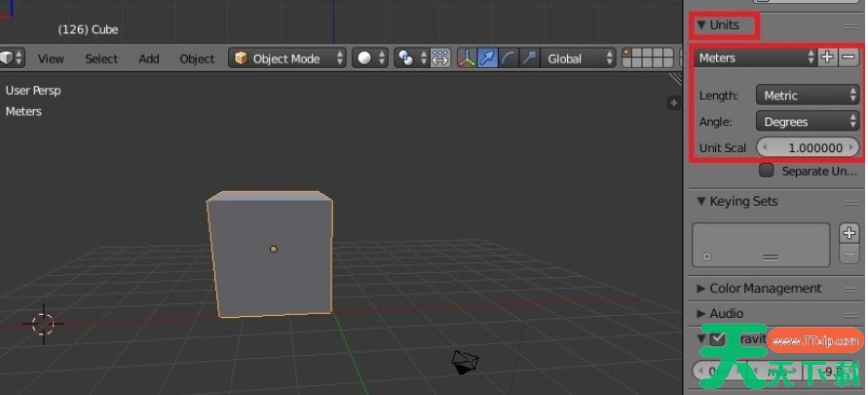Open the Object Mode dropdown
This screenshot has width=868, height=395.
(287, 59)
